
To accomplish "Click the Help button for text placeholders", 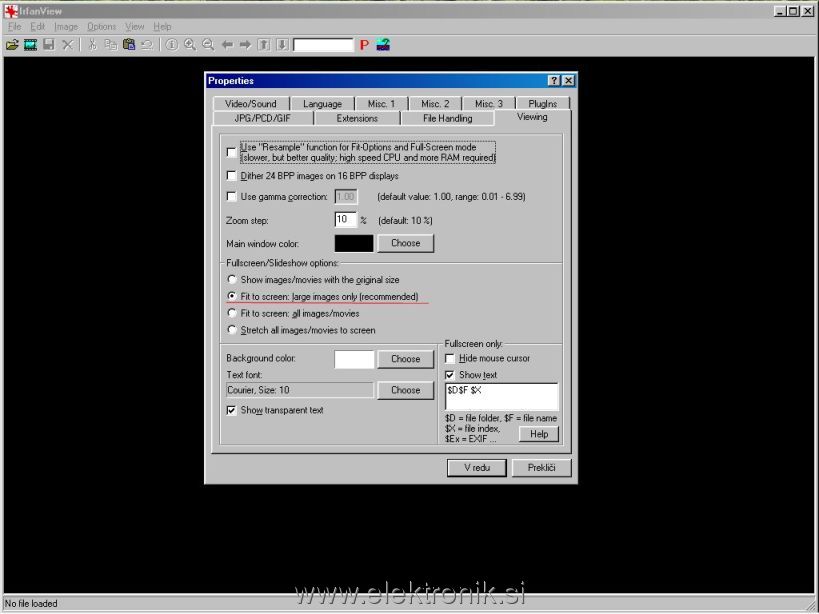I will coord(539,434).
